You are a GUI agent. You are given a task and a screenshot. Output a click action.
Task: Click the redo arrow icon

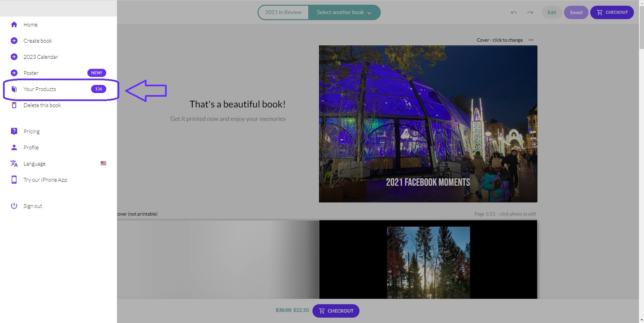(x=530, y=12)
